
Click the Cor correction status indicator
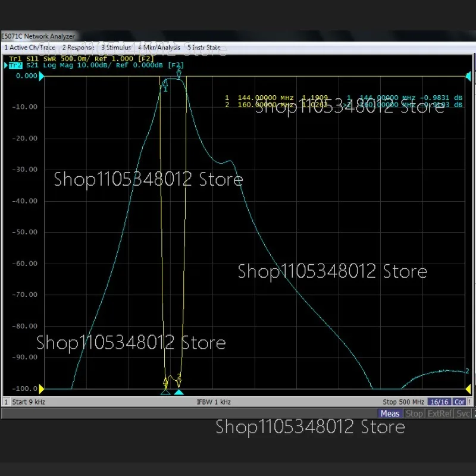click(459, 402)
